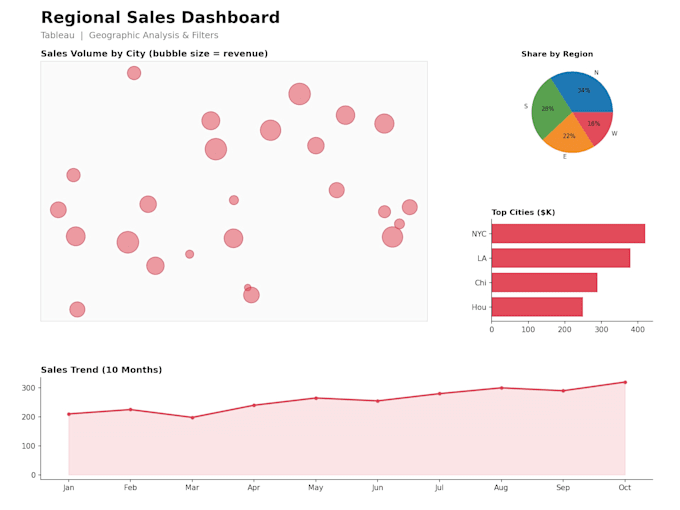Click the '22%' label in the pie
Screen dimensions: 680x510
coord(569,136)
